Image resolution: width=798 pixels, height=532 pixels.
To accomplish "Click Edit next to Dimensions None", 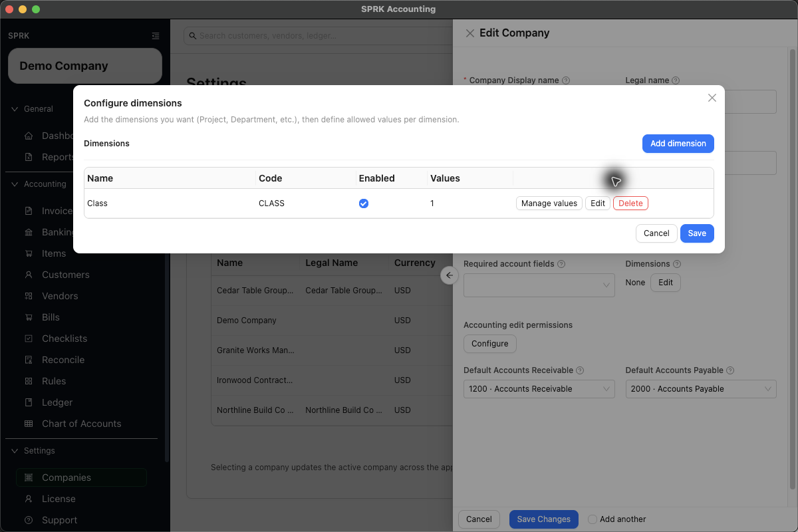I will pyautogui.click(x=666, y=283).
